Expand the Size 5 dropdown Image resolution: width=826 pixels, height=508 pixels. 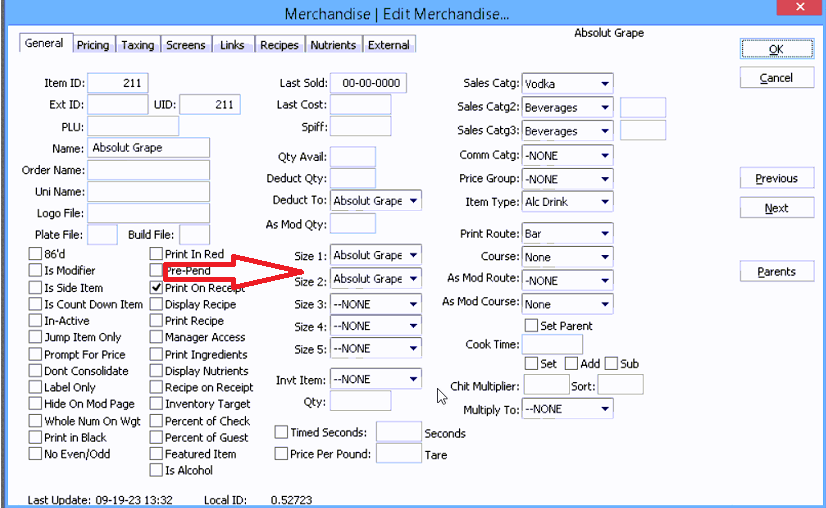point(376,348)
